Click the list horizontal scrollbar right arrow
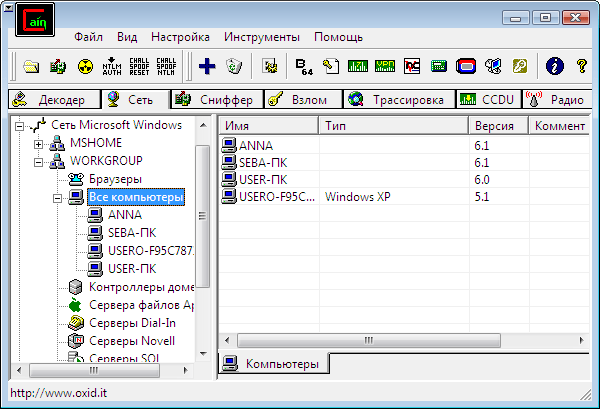The height and width of the screenshot is (409, 600). pos(582,340)
